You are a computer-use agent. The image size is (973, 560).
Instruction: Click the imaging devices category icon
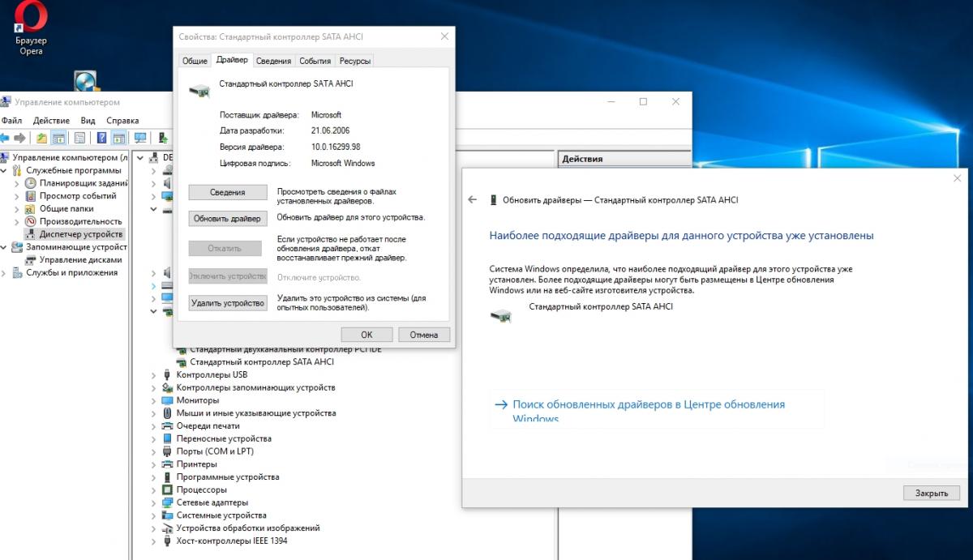168,528
